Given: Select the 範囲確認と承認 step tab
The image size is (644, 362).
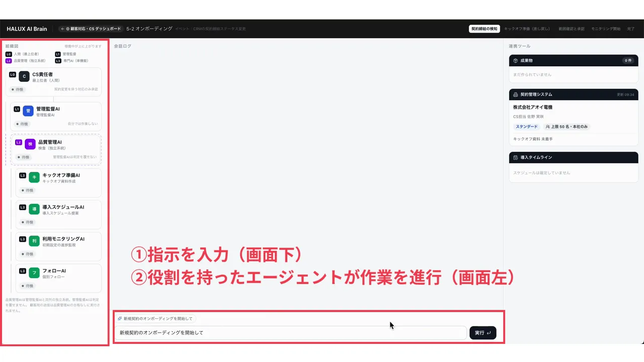Looking at the screenshot, I should [x=572, y=29].
